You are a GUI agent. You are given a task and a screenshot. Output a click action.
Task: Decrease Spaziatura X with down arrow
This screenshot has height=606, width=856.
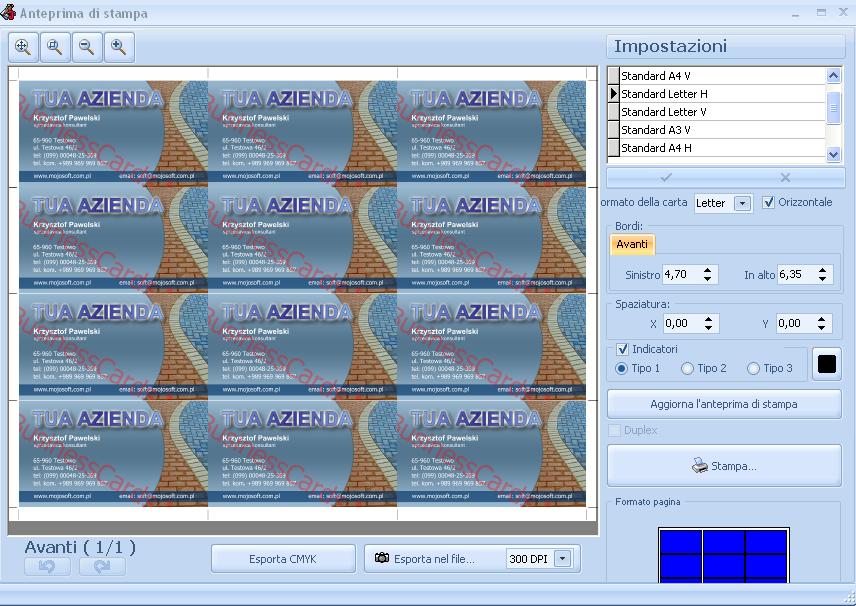tap(708, 328)
